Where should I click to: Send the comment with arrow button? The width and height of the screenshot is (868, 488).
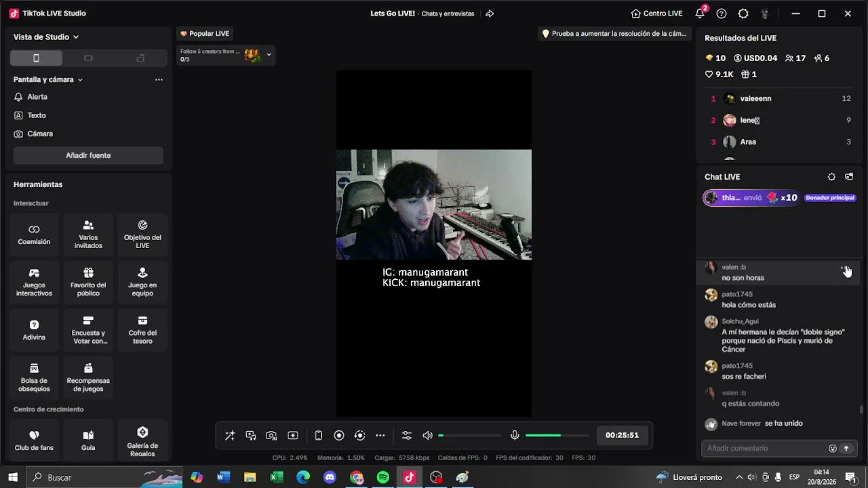point(846,448)
